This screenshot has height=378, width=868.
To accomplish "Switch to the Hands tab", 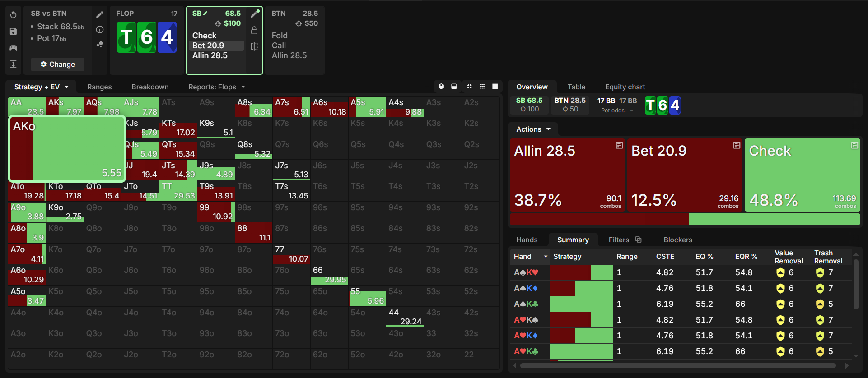I will 527,240.
